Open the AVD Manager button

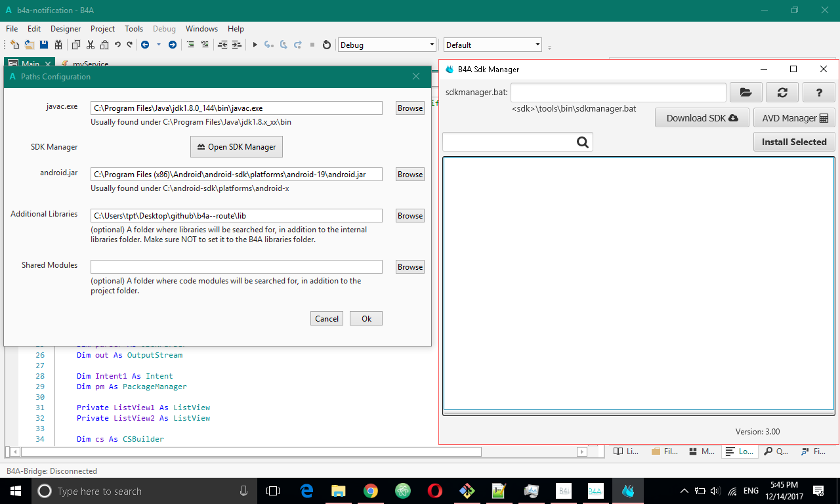pyautogui.click(x=794, y=118)
